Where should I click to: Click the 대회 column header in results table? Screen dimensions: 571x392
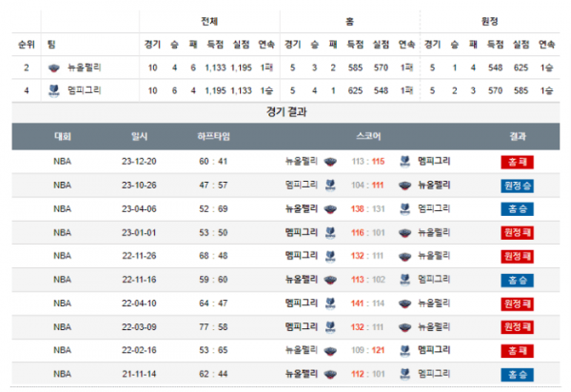pyautogui.click(x=62, y=136)
